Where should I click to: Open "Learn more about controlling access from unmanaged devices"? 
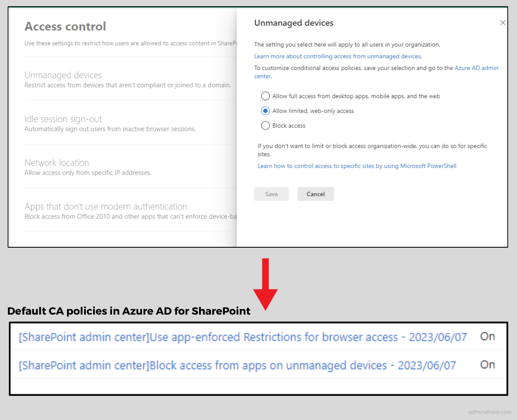pyautogui.click(x=337, y=56)
